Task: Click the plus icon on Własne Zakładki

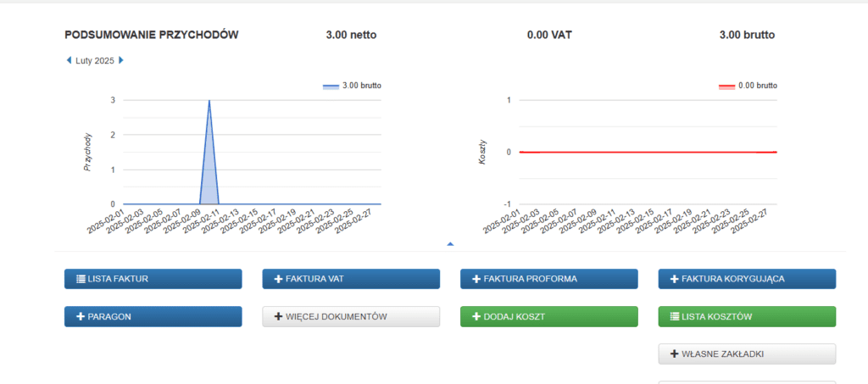Action: (x=675, y=353)
